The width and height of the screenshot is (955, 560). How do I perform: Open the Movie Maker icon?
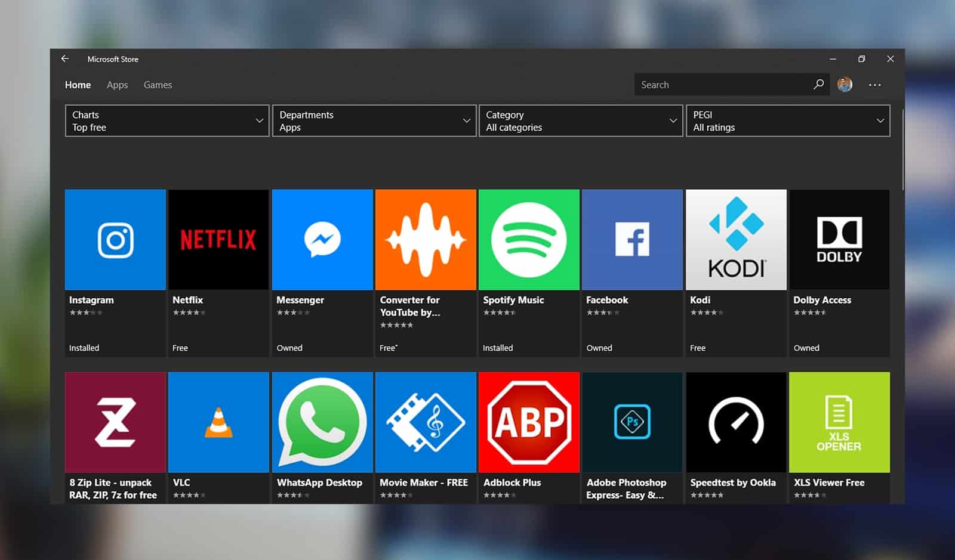point(426,422)
